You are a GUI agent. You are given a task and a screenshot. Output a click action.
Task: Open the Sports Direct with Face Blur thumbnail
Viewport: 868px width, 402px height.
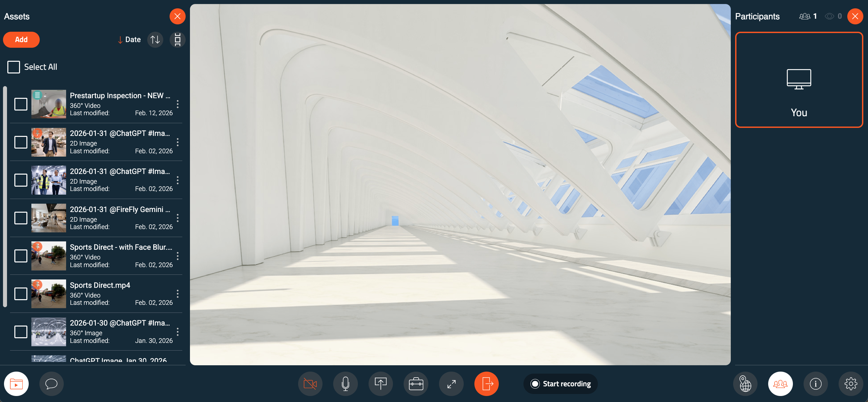coord(48,256)
